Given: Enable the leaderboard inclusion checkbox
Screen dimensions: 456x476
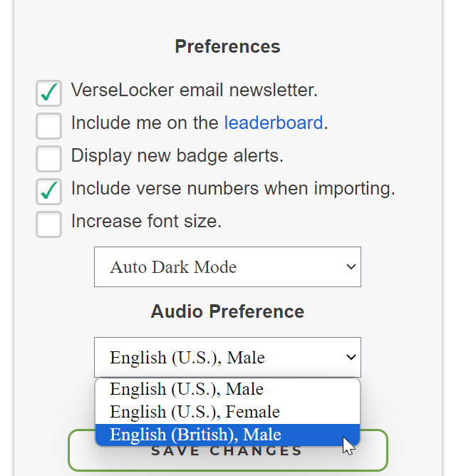Looking at the screenshot, I should [x=48, y=126].
